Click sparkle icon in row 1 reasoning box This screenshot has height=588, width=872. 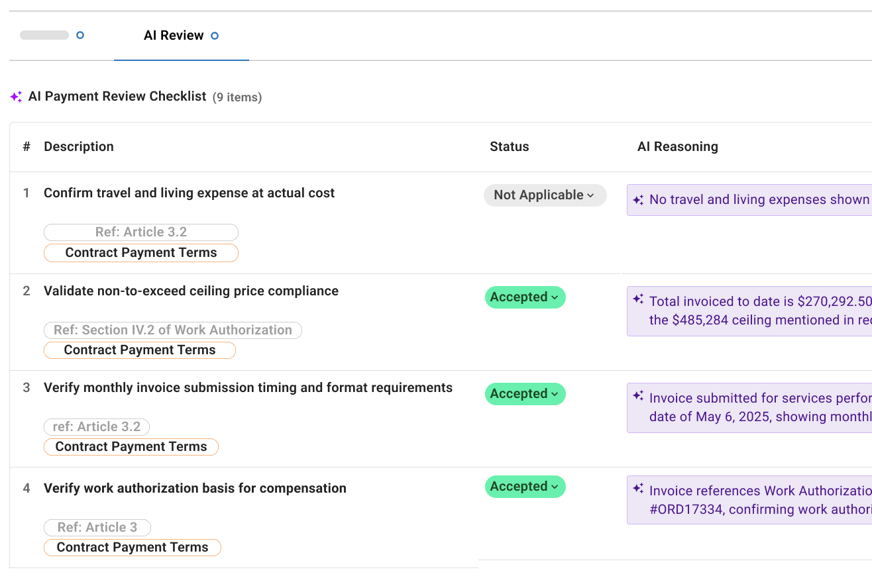(638, 200)
